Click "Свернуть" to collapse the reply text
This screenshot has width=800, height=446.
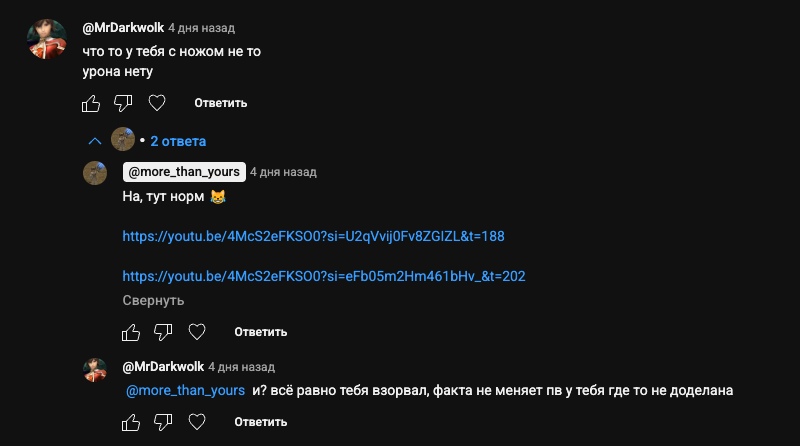pos(153,300)
